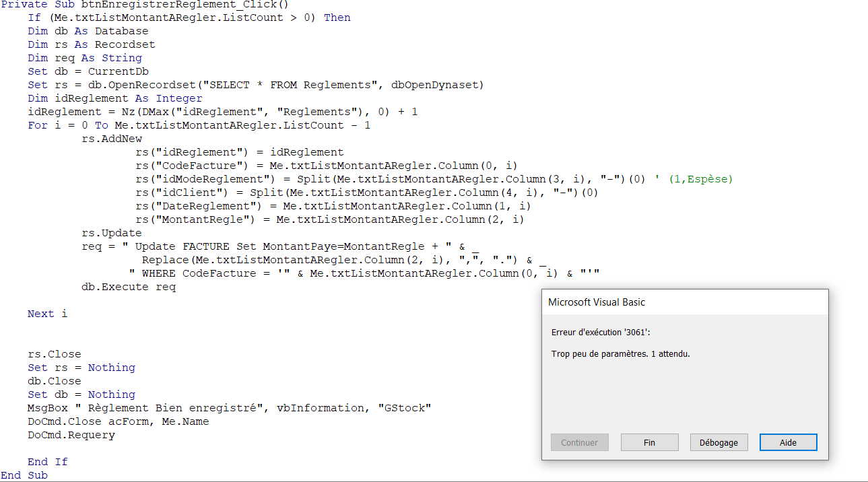Click the db.Execute req line
The width and height of the screenshot is (868, 482).
click(x=129, y=287)
